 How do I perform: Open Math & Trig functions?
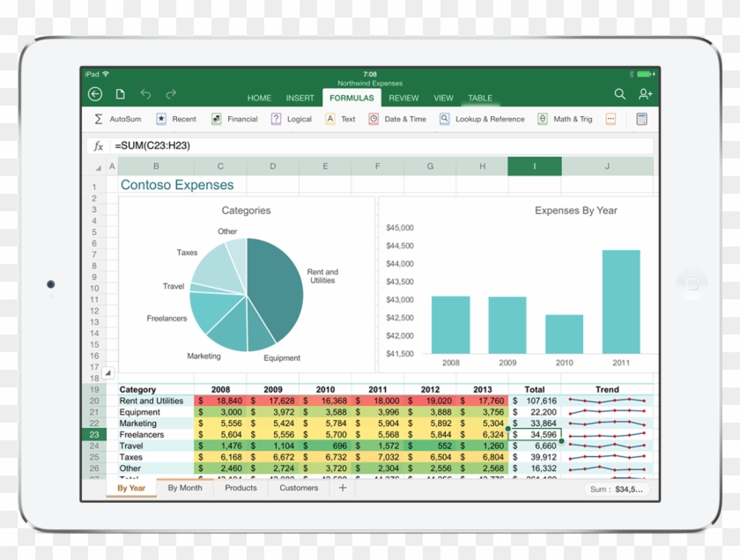coord(565,119)
